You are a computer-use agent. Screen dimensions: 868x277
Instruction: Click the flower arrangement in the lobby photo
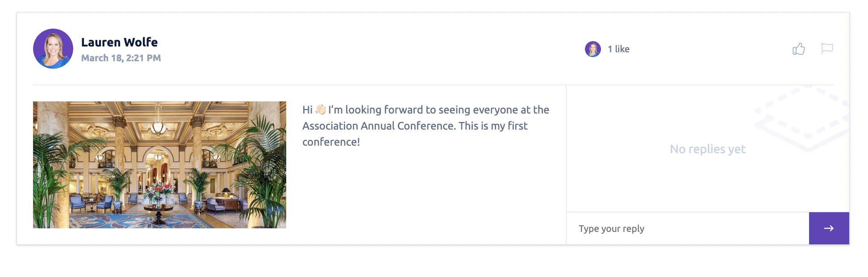[159, 191]
